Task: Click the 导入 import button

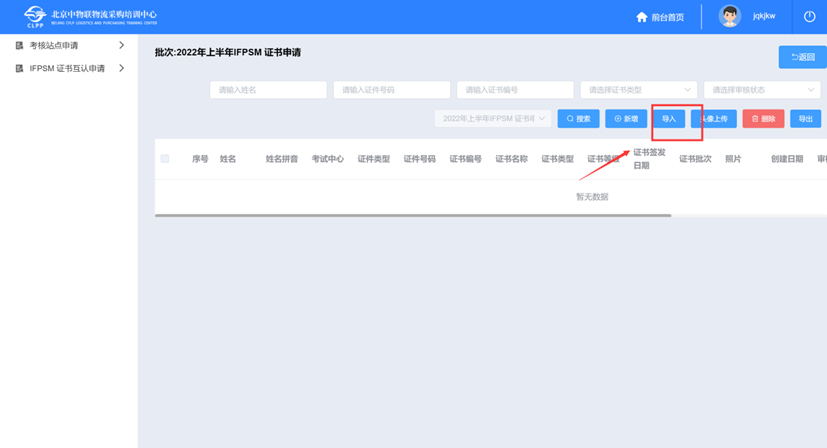Action: point(669,119)
